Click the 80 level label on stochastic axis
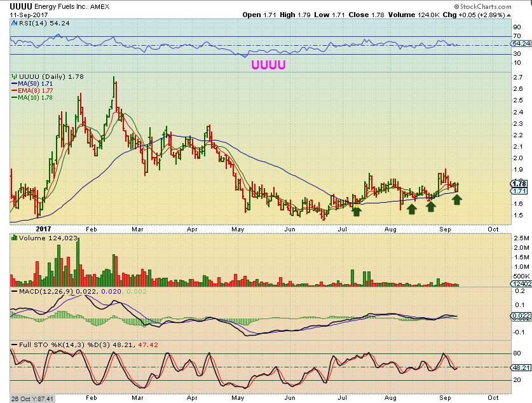 coord(517,353)
